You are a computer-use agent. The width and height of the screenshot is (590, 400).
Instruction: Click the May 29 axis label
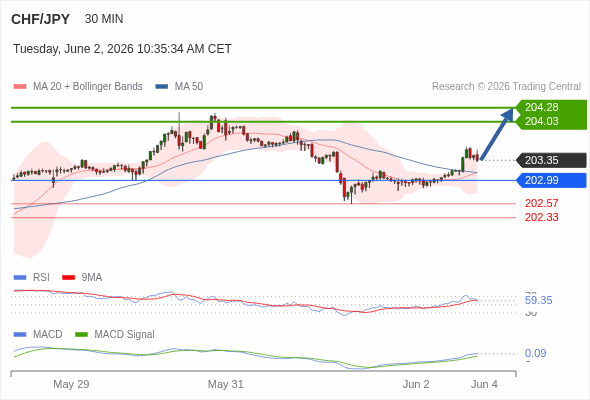coord(71,384)
